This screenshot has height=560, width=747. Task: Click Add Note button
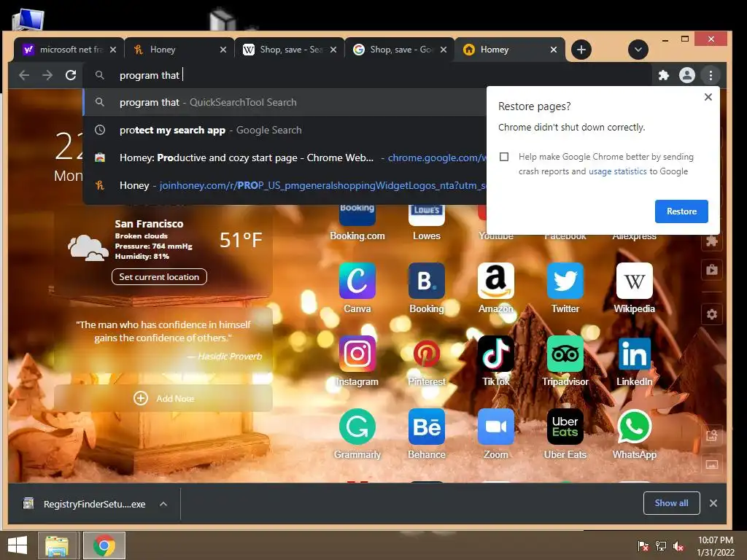tap(163, 399)
